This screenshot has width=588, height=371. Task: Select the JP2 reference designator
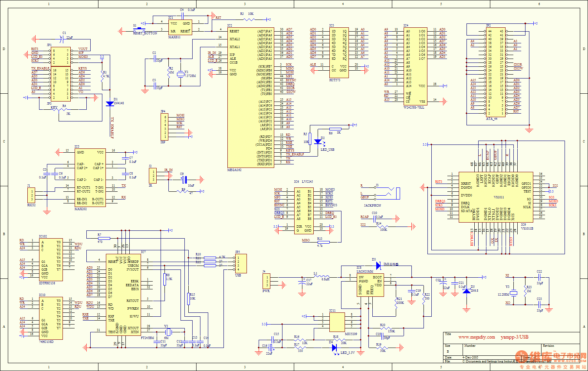pyautogui.click(x=488, y=25)
